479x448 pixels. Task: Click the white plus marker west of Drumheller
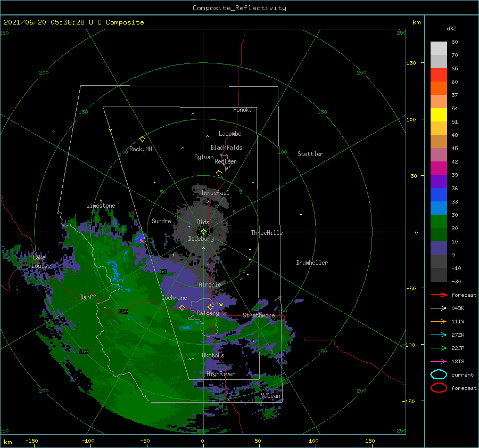301,214
